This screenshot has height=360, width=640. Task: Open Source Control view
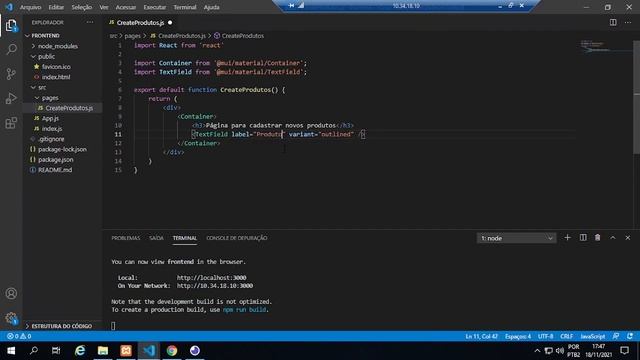click(11, 74)
